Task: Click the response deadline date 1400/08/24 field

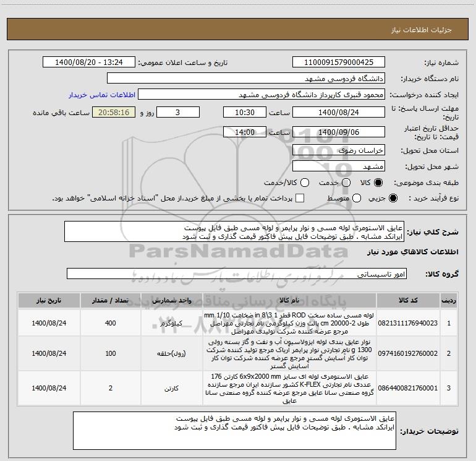Action: pyautogui.click(x=339, y=113)
